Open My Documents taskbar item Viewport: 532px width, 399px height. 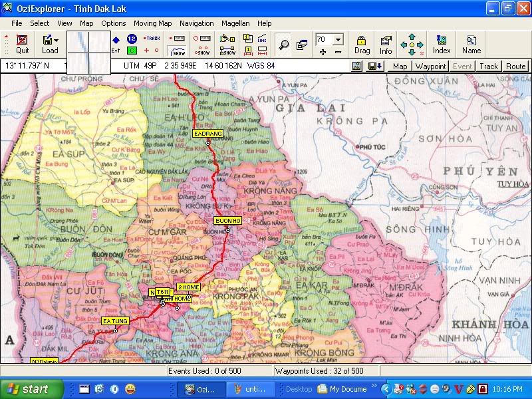coord(343,389)
